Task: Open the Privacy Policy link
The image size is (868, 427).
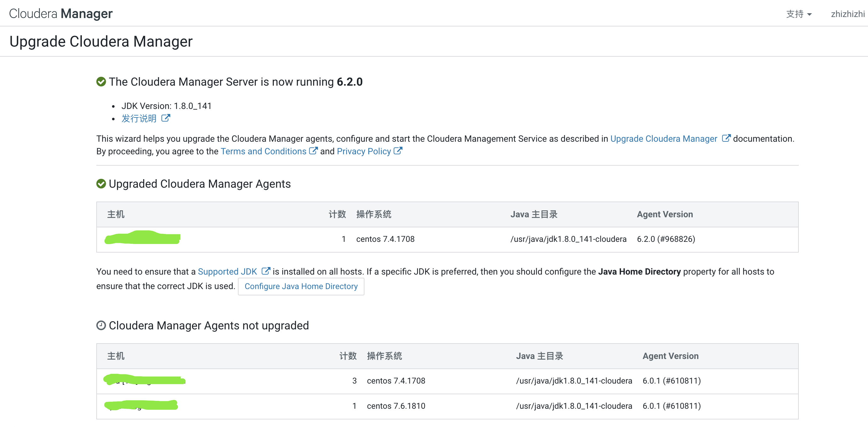Action: (364, 151)
